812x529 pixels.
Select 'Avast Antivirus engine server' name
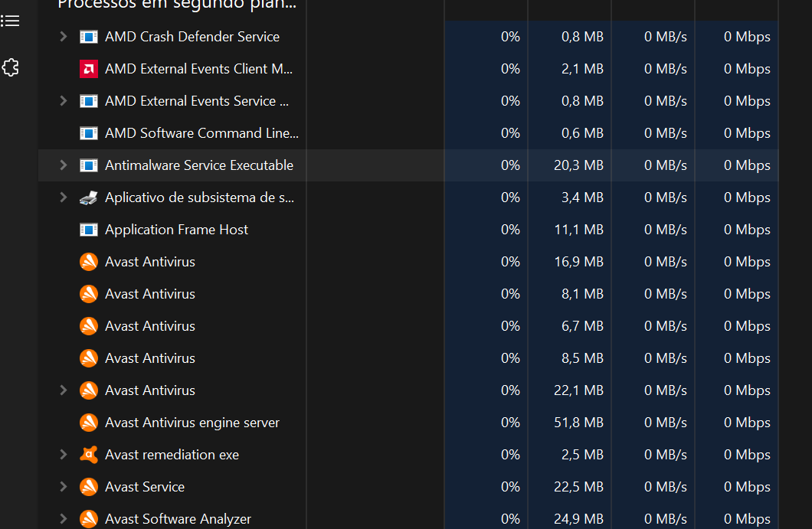[x=192, y=423]
